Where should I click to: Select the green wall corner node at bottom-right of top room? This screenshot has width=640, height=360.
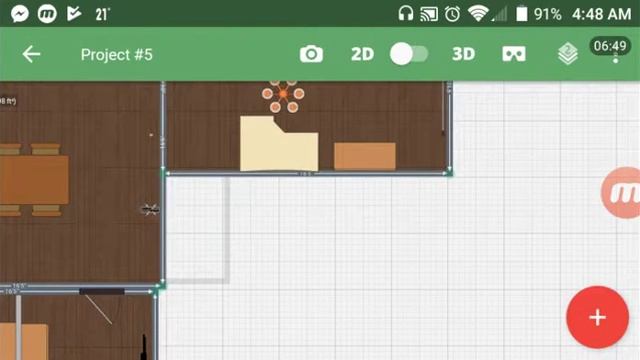(449, 172)
